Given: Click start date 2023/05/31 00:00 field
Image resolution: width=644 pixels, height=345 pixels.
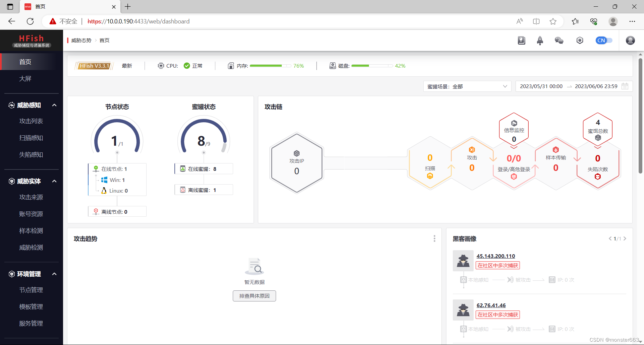Looking at the screenshot, I should [x=541, y=86].
